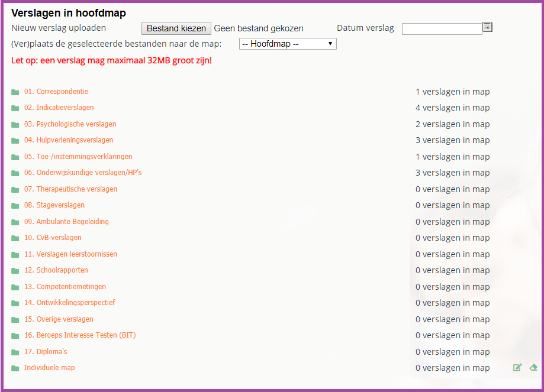
Task: Click into the Datum verslag input field
Action: point(442,28)
